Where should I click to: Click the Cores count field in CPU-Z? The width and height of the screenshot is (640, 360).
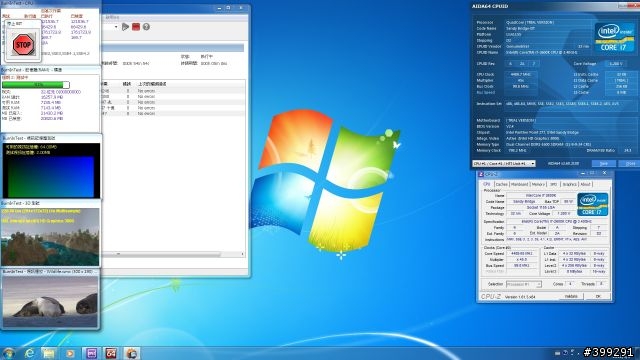click(x=570, y=284)
